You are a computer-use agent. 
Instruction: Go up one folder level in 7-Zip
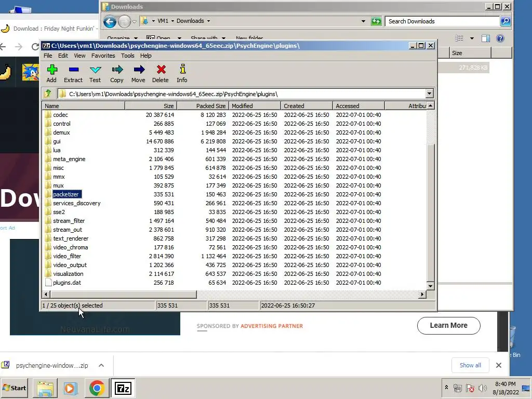click(x=48, y=94)
